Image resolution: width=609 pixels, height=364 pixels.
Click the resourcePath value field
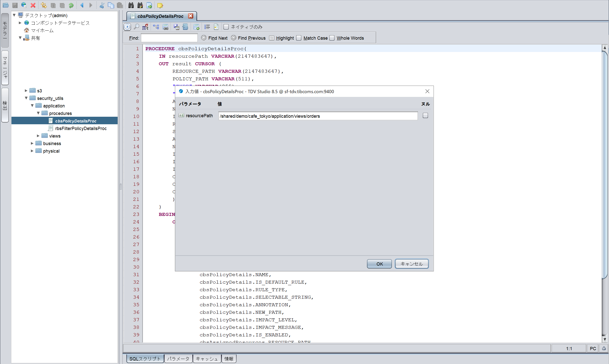(x=318, y=116)
